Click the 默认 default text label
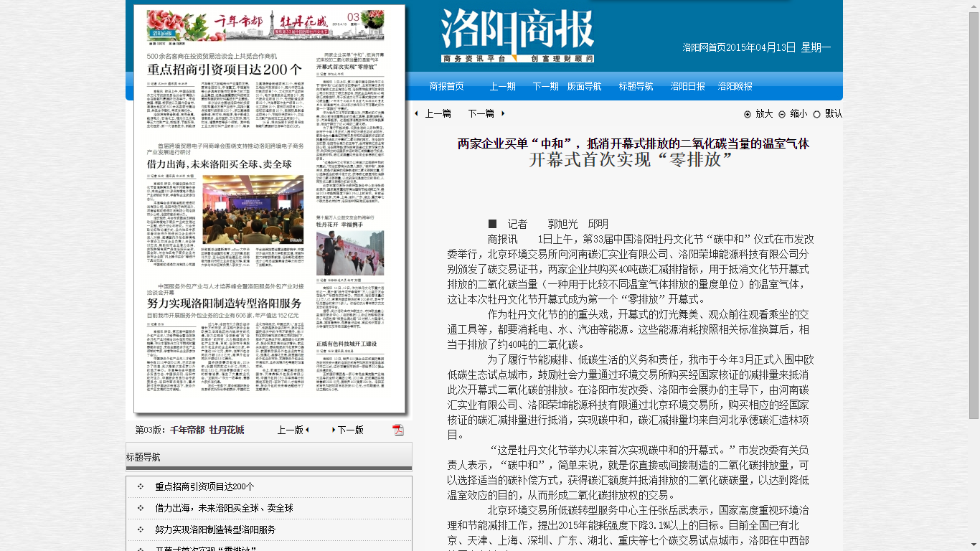The image size is (980, 551). 834,114
